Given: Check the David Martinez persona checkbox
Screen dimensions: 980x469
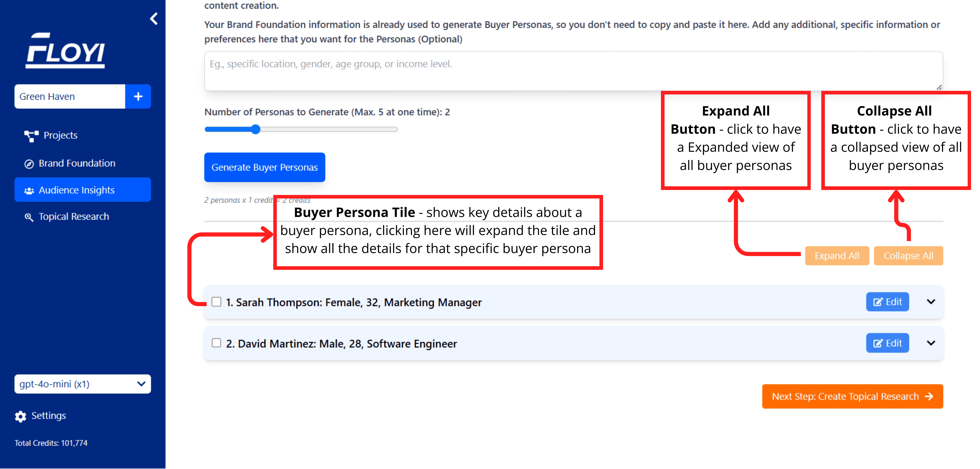Looking at the screenshot, I should [x=216, y=343].
